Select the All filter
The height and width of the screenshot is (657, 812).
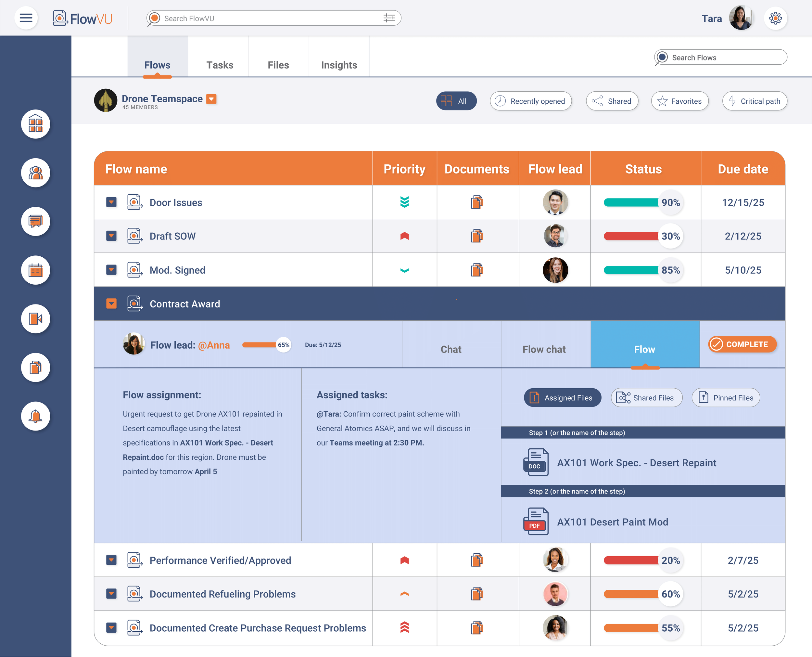tap(456, 101)
